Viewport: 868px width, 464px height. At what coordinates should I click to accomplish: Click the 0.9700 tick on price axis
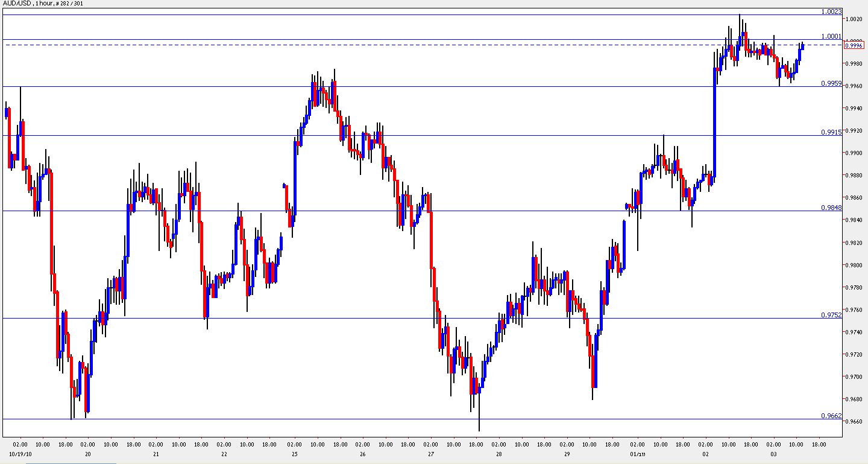854,377
